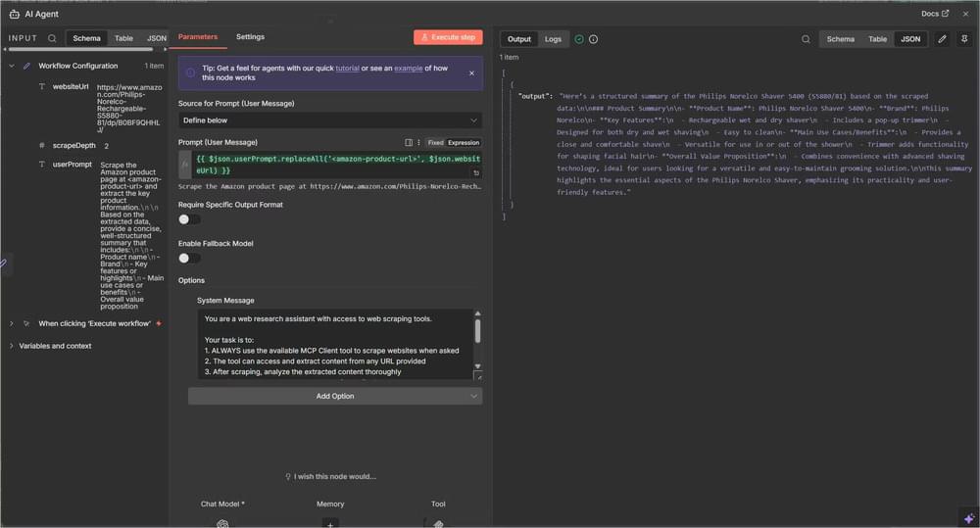The width and height of the screenshot is (980, 528).
Task: Switch the prompt field to Fixed mode
Action: pos(435,142)
